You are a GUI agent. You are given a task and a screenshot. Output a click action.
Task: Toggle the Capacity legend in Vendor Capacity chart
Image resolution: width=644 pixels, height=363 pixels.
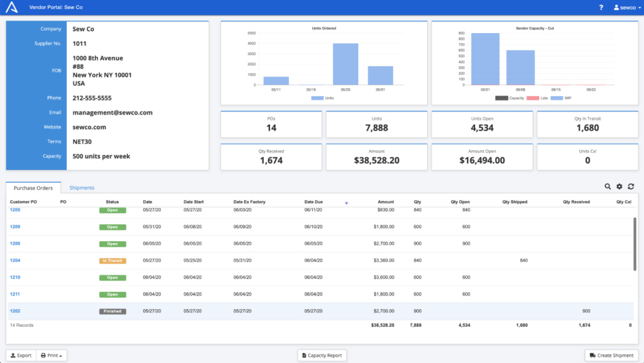coord(501,98)
